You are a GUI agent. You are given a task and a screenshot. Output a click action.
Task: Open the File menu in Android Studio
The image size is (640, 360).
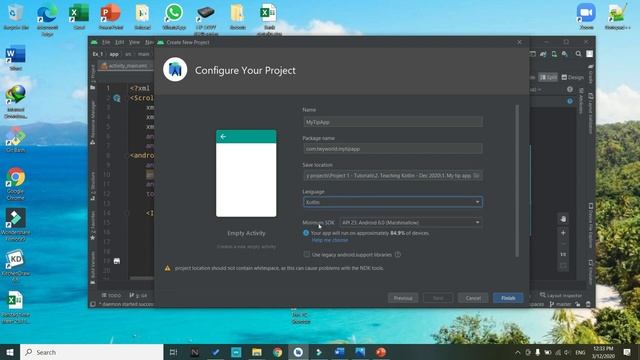click(x=106, y=42)
